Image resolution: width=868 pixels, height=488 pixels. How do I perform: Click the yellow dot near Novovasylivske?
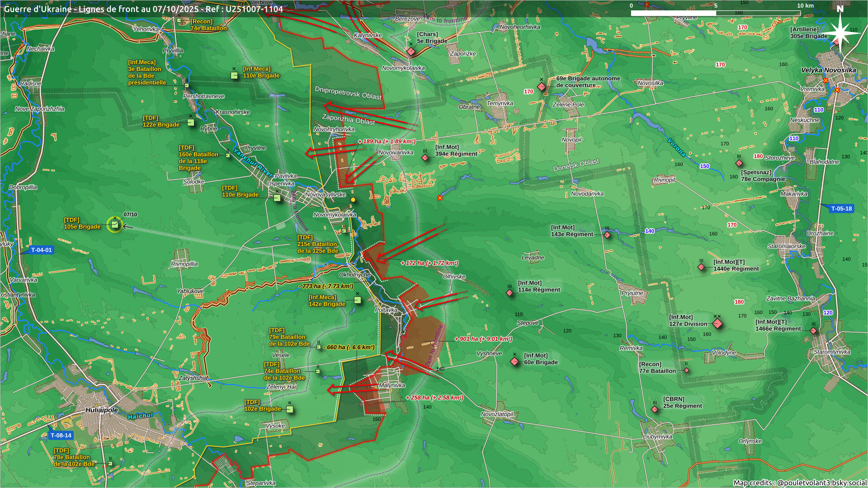(x=353, y=200)
